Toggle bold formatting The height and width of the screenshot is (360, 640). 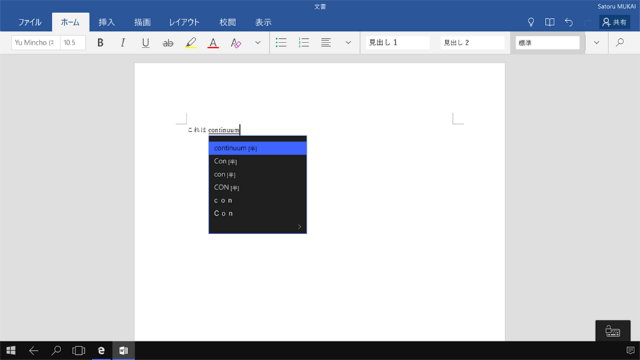pos(100,43)
